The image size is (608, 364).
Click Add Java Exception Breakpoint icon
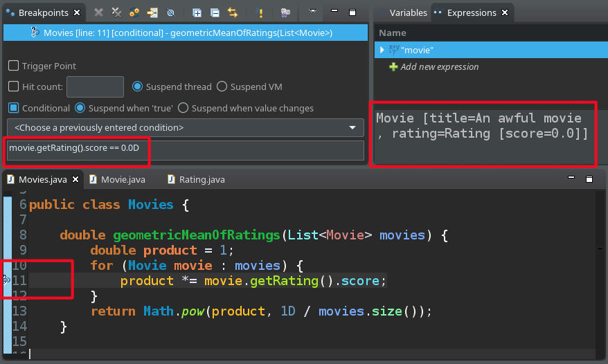tap(260, 12)
